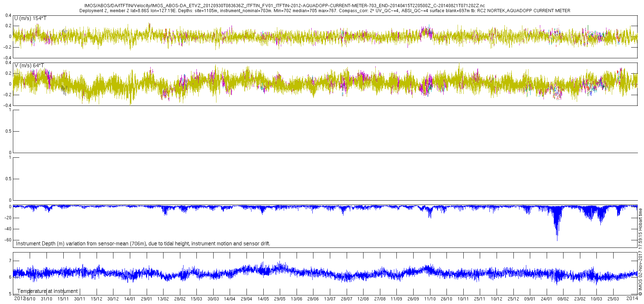The height and width of the screenshot is (304, 644).
Task: Select date tick '30/11'
Action: tap(80, 299)
